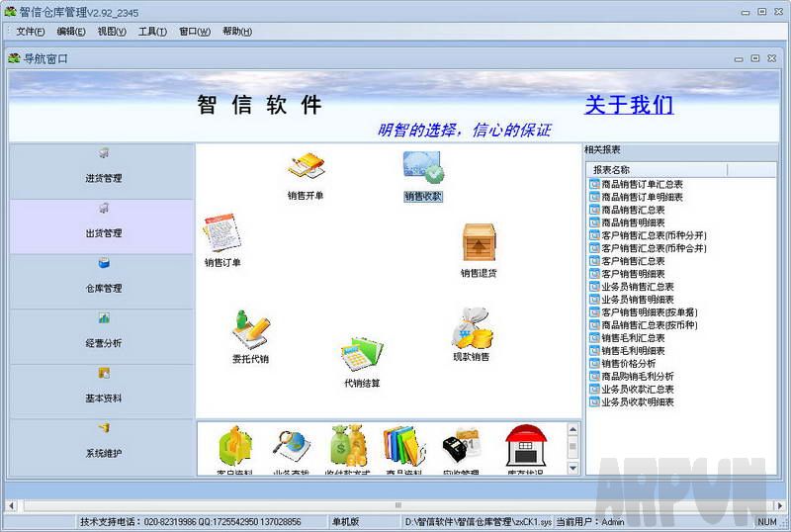
Task: Click the green 客户资料 customer data icon
Action: 234,447
